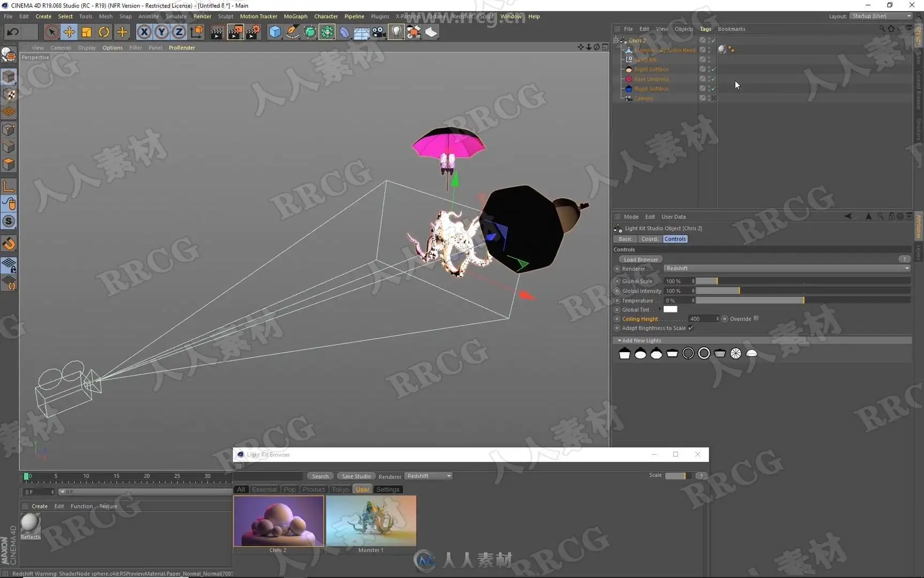Image resolution: width=924 pixels, height=578 pixels.
Task: Uncheck Adapt Brightness to Scale
Action: pyautogui.click(x=691, y=328)
